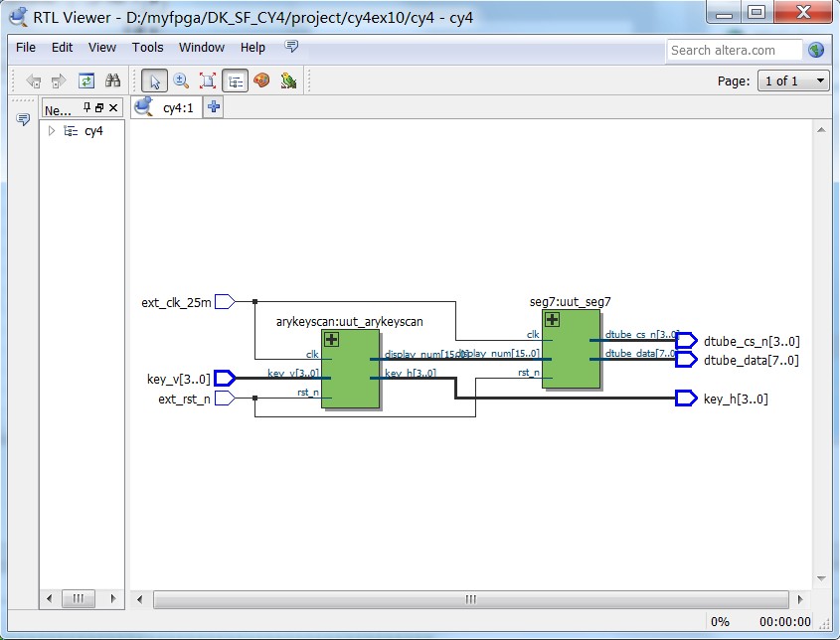Close the Netlist Navigator panel

113,107
